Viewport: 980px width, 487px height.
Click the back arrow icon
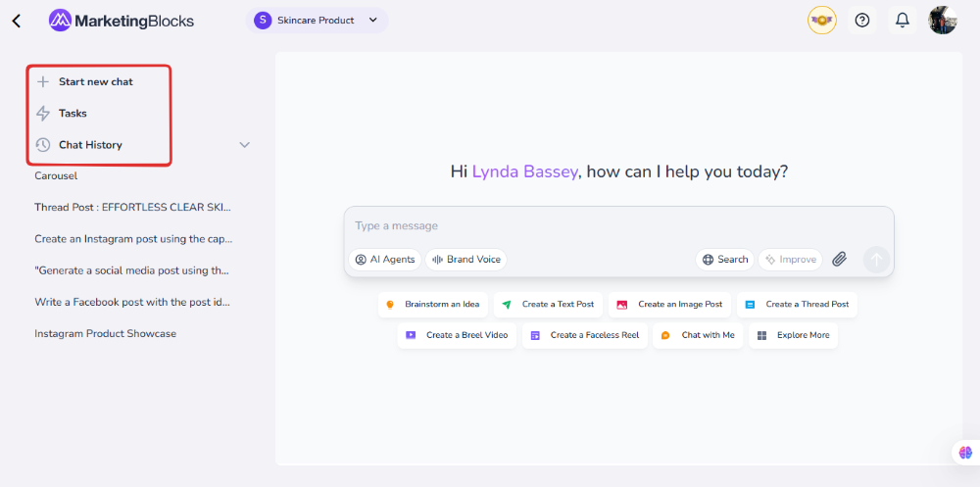[x=16, y=21]
